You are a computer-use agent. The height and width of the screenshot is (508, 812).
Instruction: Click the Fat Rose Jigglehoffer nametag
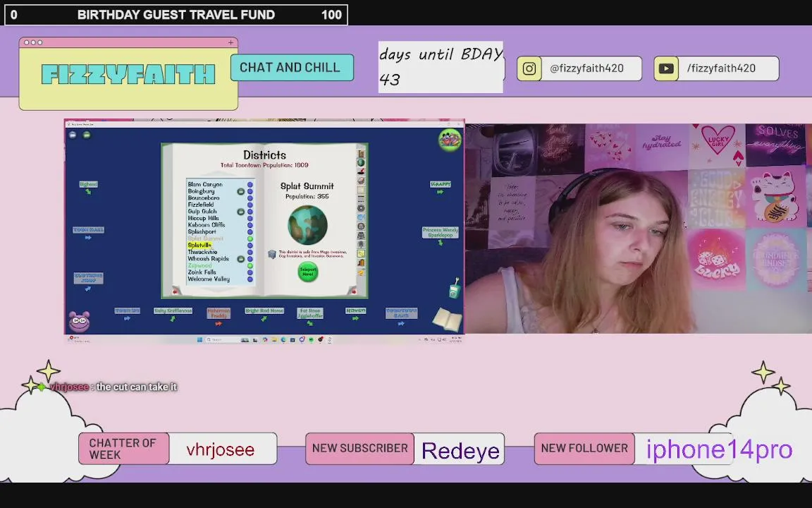click(310, 313)
